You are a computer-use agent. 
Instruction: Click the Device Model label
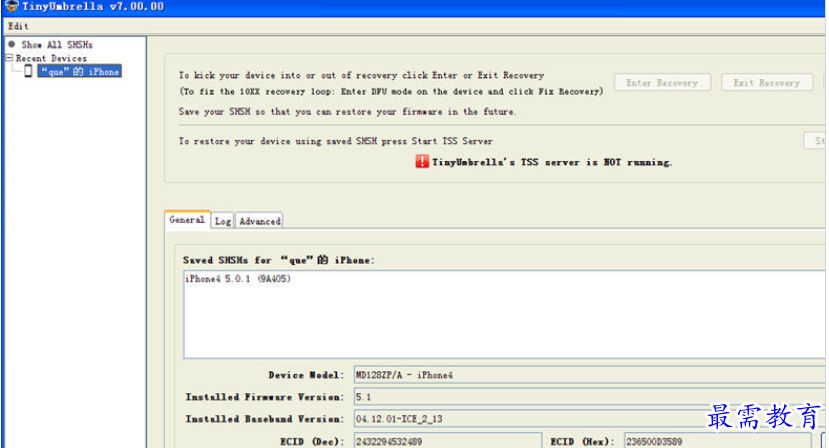[306, 375]
